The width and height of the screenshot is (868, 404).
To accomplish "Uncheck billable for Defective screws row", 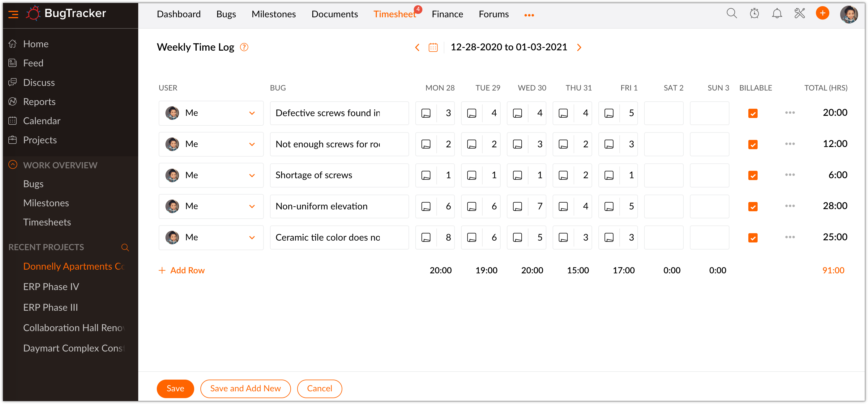I will 753,113.
